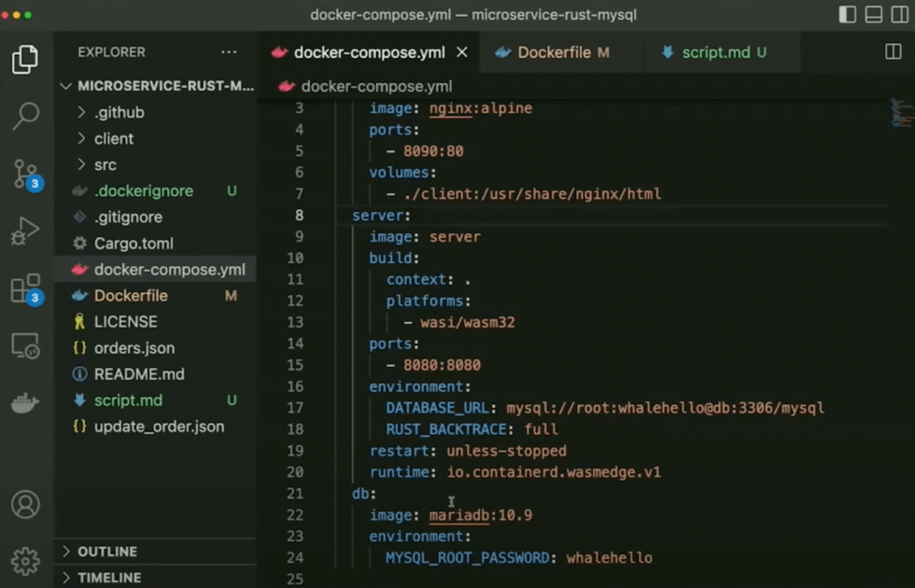Toggle the secondary sidebar visibility
This screenshot has height=588, width=915.
[897, 15]
